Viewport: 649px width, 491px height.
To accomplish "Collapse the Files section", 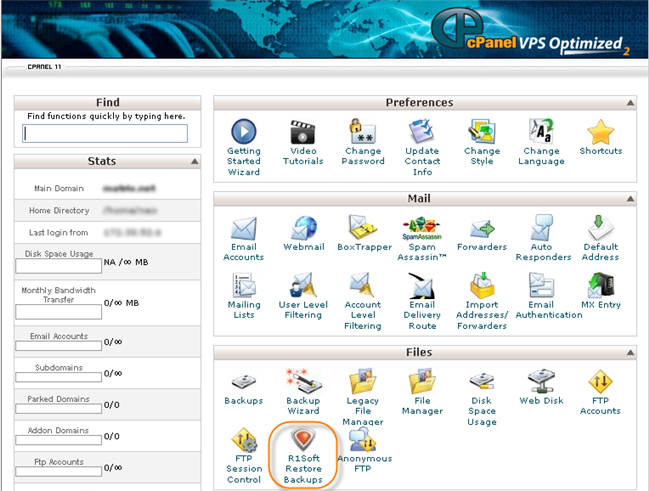I will pos(630,353).
